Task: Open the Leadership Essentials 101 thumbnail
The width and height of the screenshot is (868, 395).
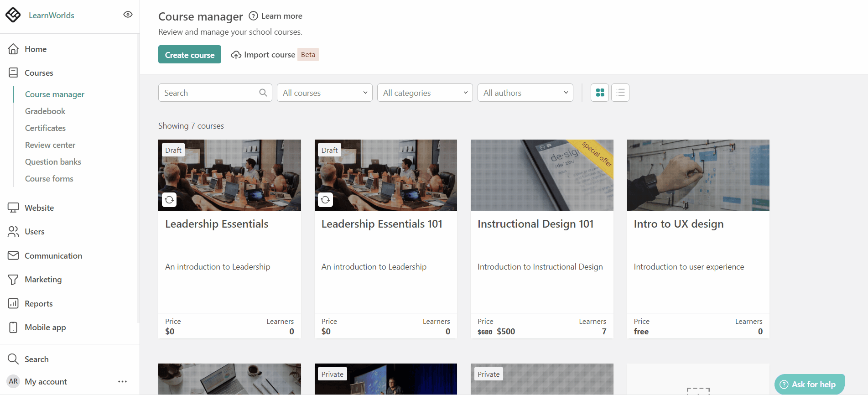Action: coord(386,175)
